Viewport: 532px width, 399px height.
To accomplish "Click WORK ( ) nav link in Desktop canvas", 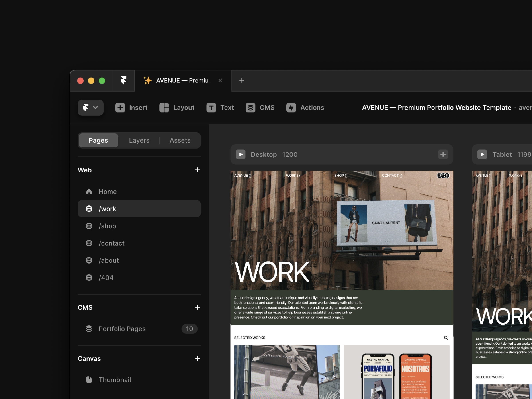I will [x=293, y=176].
